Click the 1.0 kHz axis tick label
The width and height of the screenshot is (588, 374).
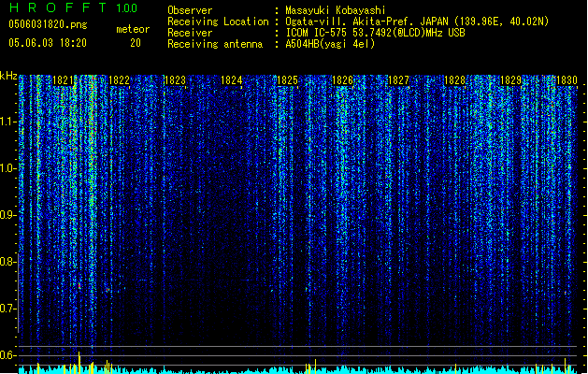[7, 168]
